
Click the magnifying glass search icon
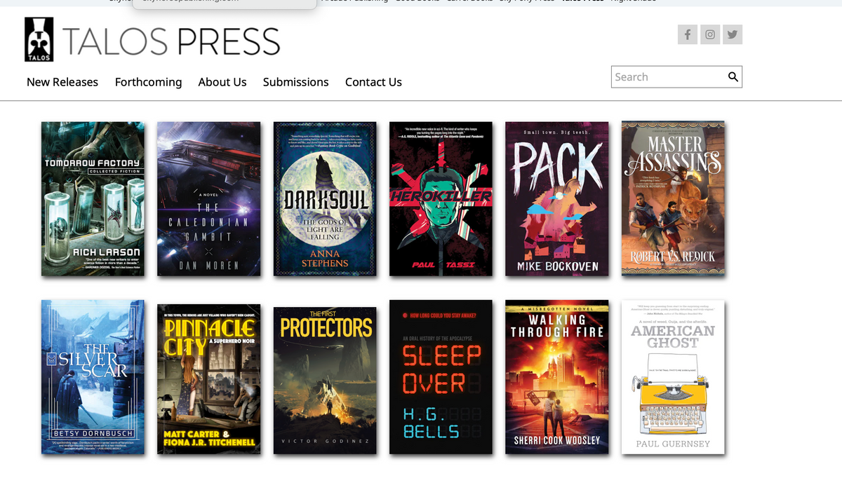(733, 76)
